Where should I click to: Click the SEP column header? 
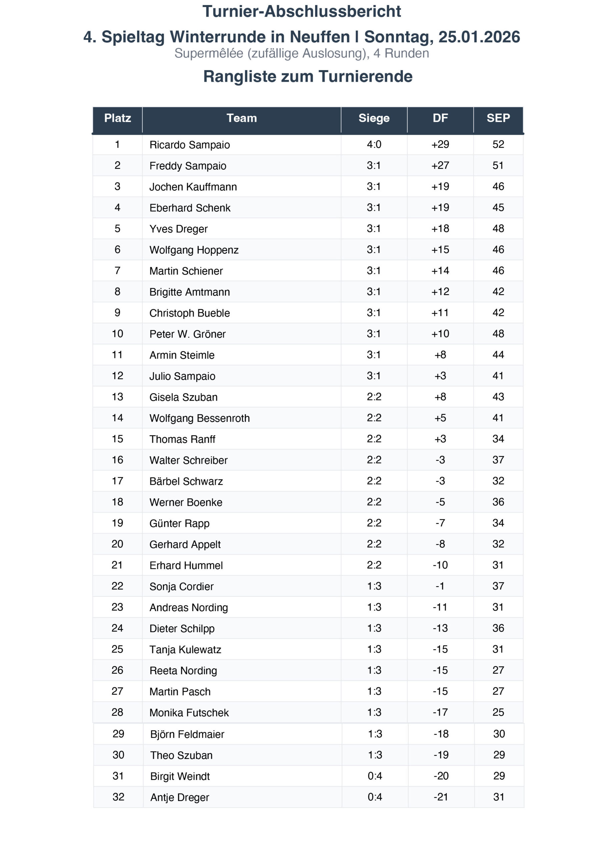point(498,118)
